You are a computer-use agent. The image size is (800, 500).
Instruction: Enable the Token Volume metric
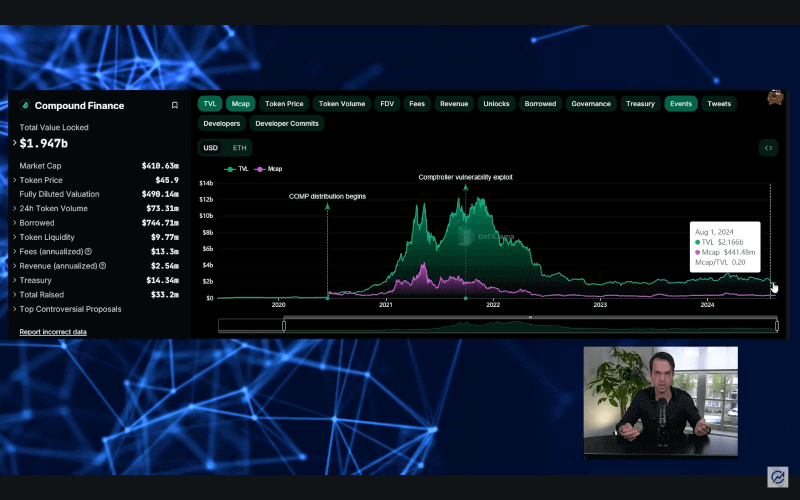342,104
